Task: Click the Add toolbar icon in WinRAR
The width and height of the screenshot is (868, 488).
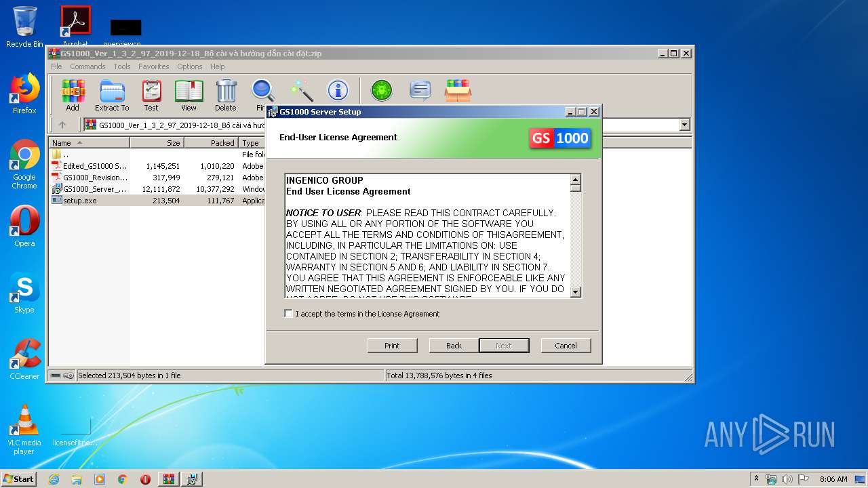Action: (x=73, y=95)
